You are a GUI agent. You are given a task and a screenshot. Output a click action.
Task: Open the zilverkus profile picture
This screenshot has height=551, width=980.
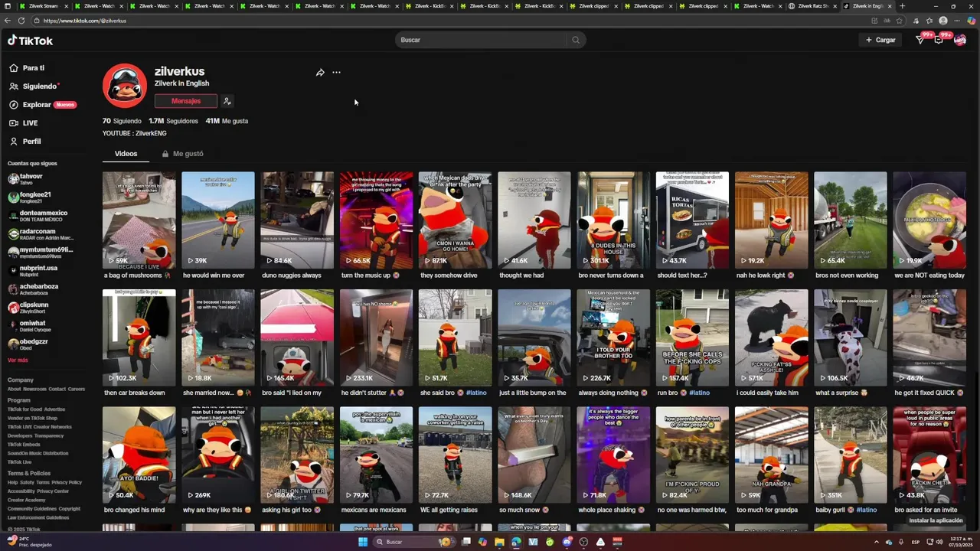125,86
